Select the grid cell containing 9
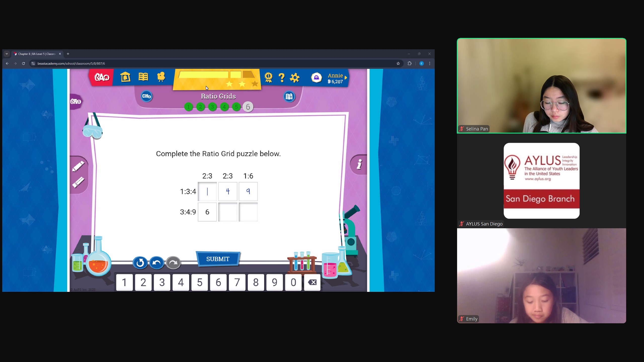Screen dimensions: 644x362 coord(248,192)
